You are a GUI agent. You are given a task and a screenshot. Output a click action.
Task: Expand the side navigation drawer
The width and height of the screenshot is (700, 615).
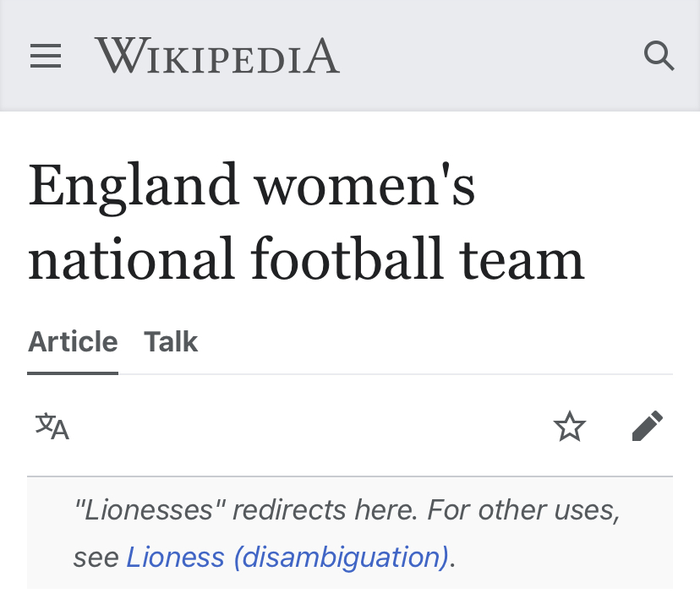point(46,56)
